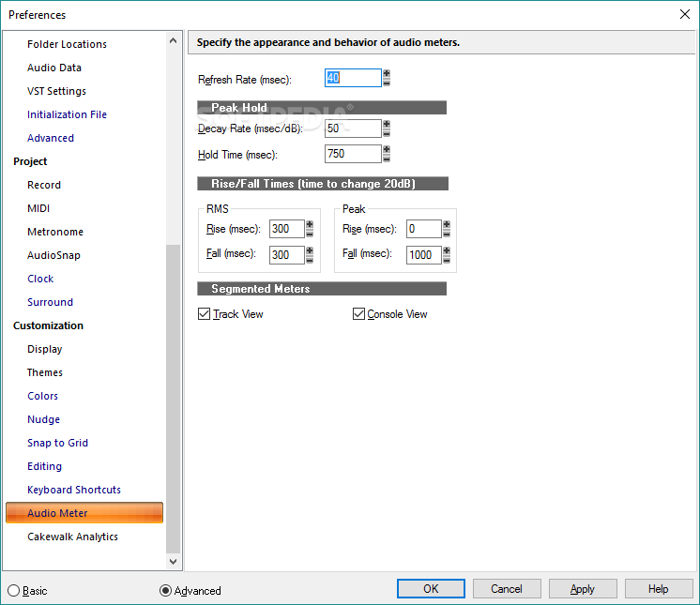
Task: Click the sidebar scroll up arrow
Action: (174, 40)
